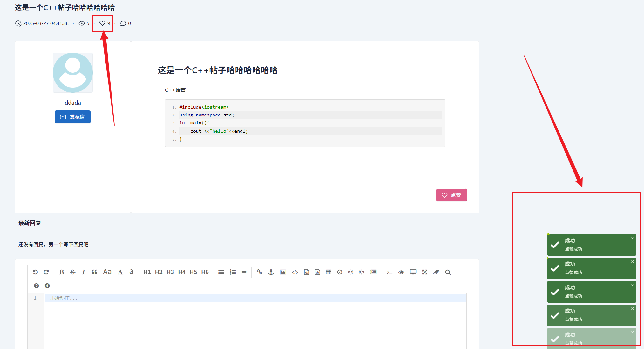Click the emoji smiley icon
Image resolution: width=644 pixels, height=349 pixels.
point(350,272)
